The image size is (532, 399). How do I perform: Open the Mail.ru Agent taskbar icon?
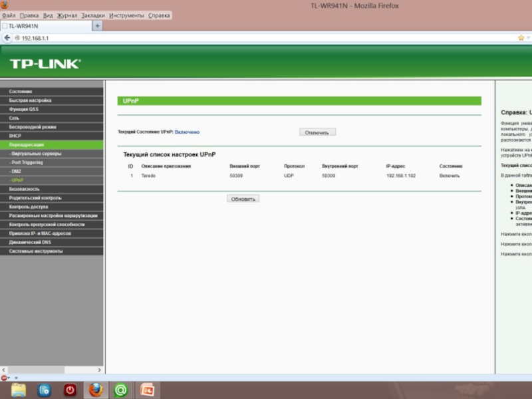(121, 390)
